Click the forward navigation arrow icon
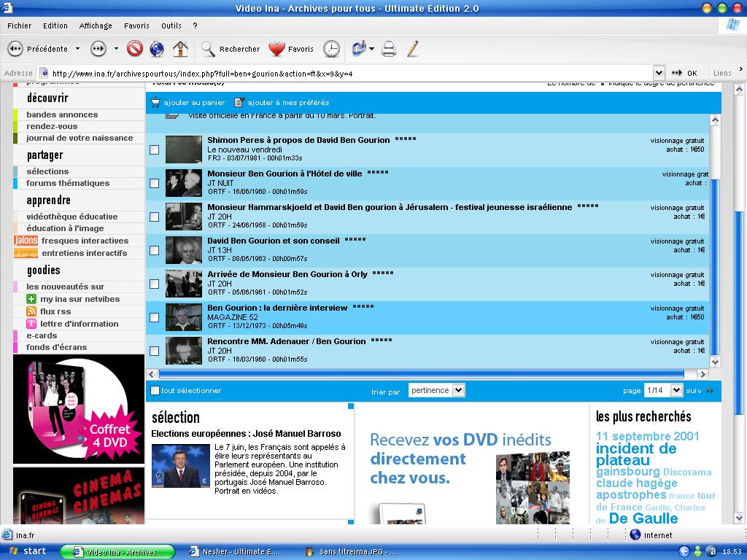This screenshot has height=560, width=747. tap(98, 49)
